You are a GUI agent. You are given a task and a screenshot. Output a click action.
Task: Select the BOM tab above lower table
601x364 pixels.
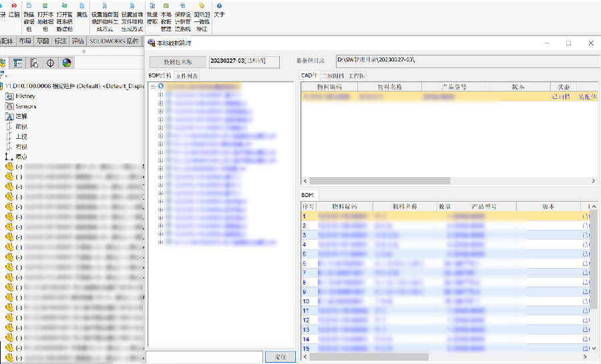(x=307, y=195)
